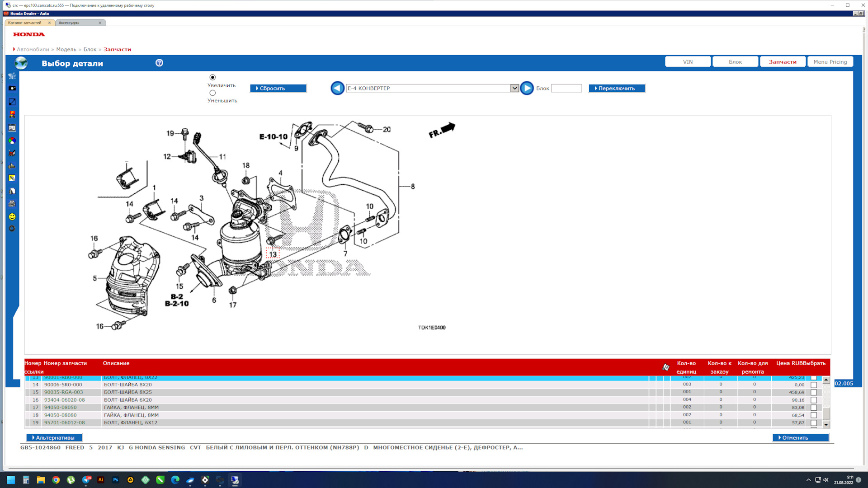Click the document copy sidebar icon
The height and width of the screenshot is (488, 868).
pos(12,191)
